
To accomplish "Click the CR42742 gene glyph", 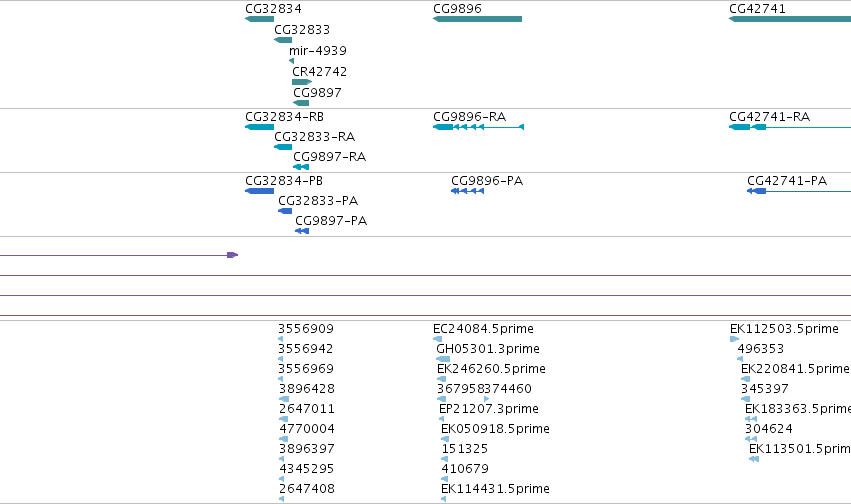I will click(x=302, y=82).
